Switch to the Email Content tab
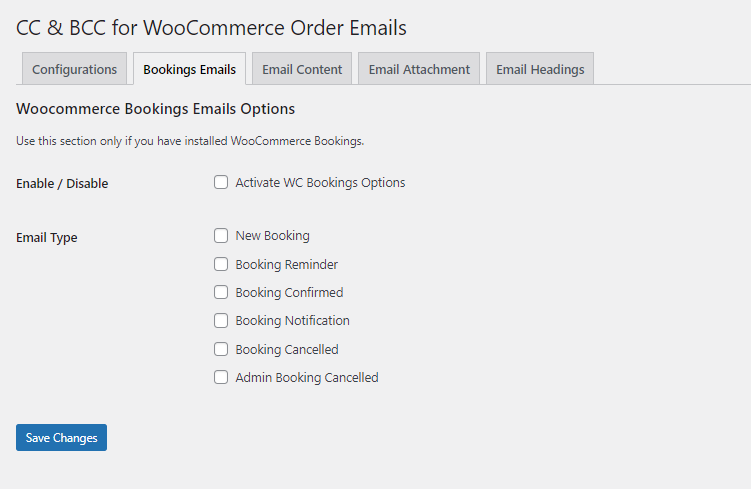Viewport: 751px width, 489px height. [302, 69]
